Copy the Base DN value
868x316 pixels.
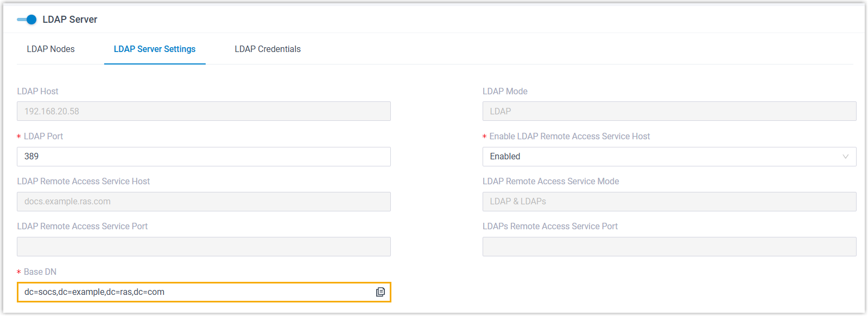tap(381, 292)
